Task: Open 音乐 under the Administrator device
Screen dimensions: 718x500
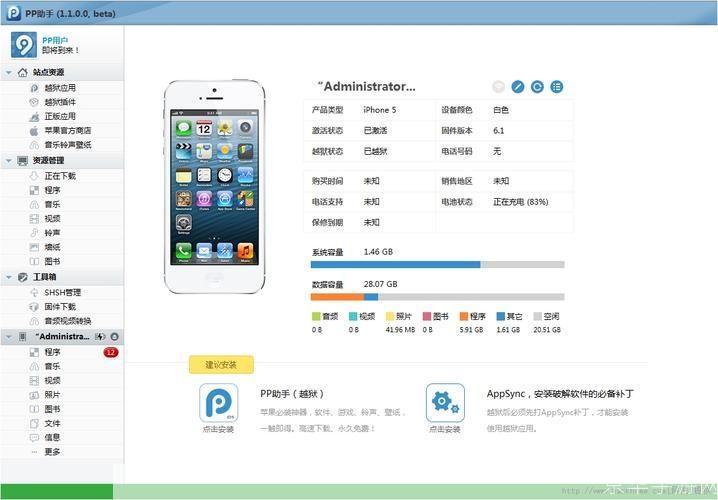Action: (x=52, y=366)
